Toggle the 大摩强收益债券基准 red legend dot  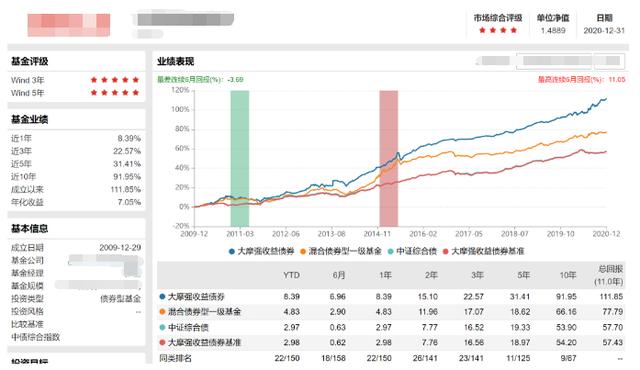(x=446, y=252)
